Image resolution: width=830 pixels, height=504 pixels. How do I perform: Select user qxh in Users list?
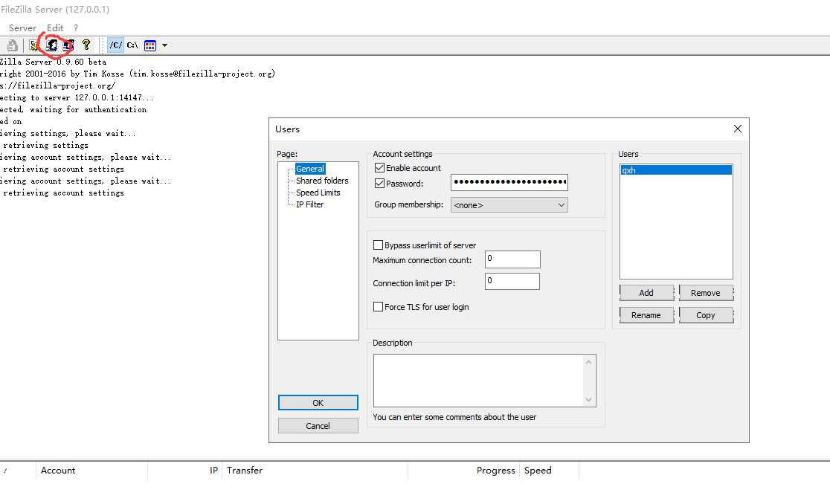(x=676, y=170)
